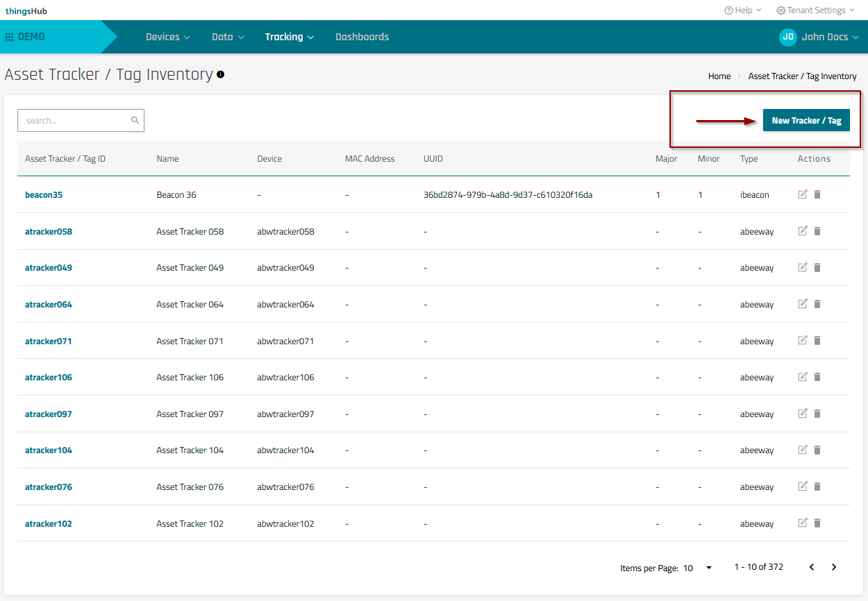Open the beacon35 tracker details

(44, 194)
